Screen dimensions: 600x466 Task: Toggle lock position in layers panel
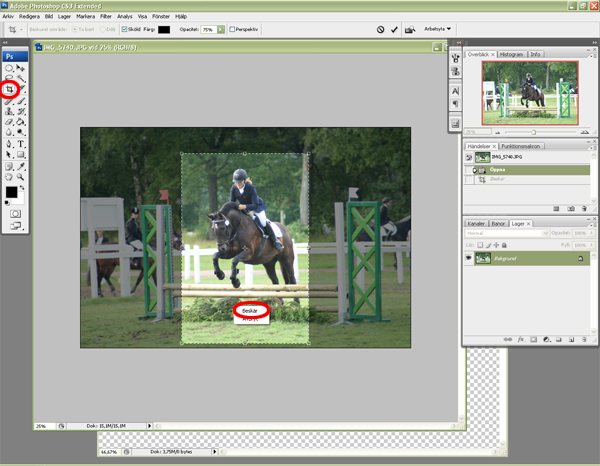(496, 245)
